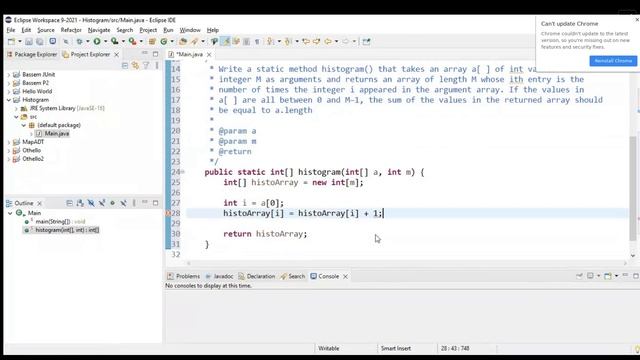Select main(String[]) in the Outline

[x=55, y=222]
